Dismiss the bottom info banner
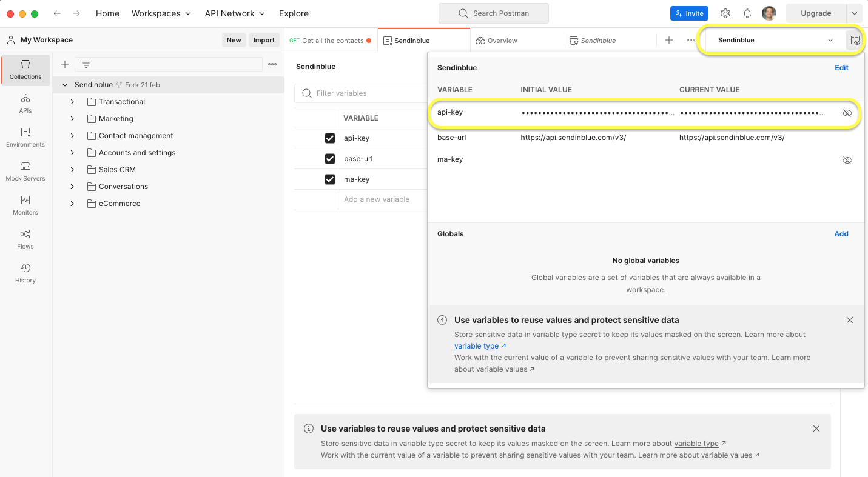868x477 pixels. coord(816,429)
